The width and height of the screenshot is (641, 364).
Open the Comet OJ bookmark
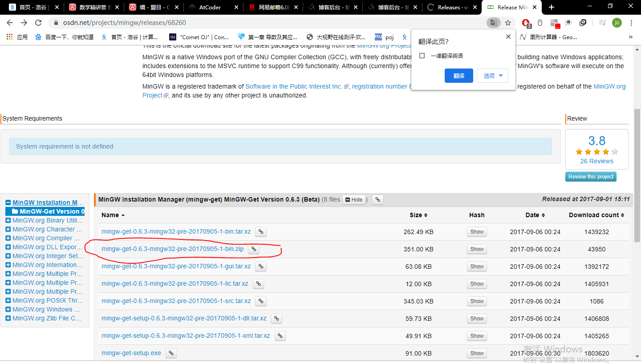click(199, 37)
